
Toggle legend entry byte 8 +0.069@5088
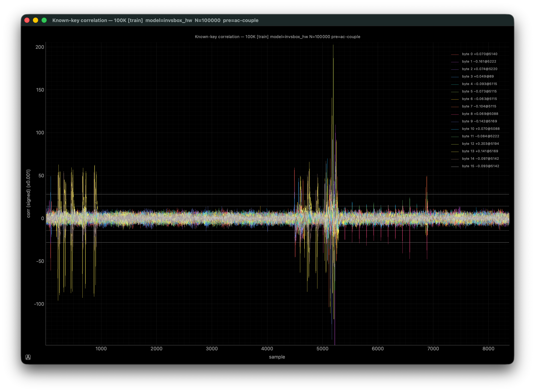(474, 114)
